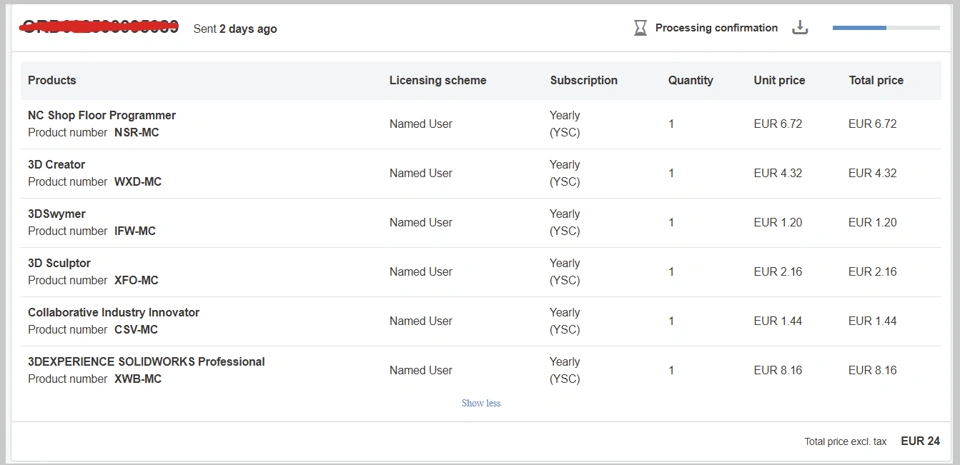The image size is (960, 465).
Task: Click the order progress bar
Action: point(885,28)
